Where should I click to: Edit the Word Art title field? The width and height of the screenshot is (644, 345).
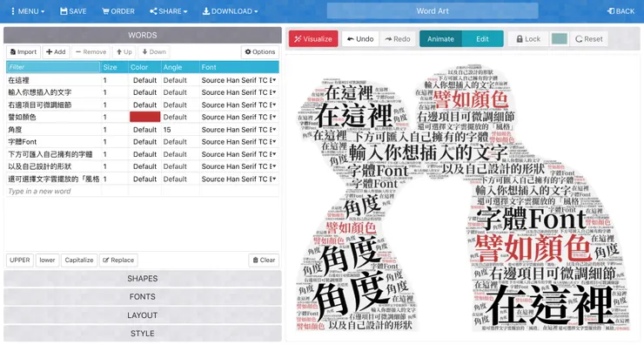pyautogui.click(x=433, y=11)
